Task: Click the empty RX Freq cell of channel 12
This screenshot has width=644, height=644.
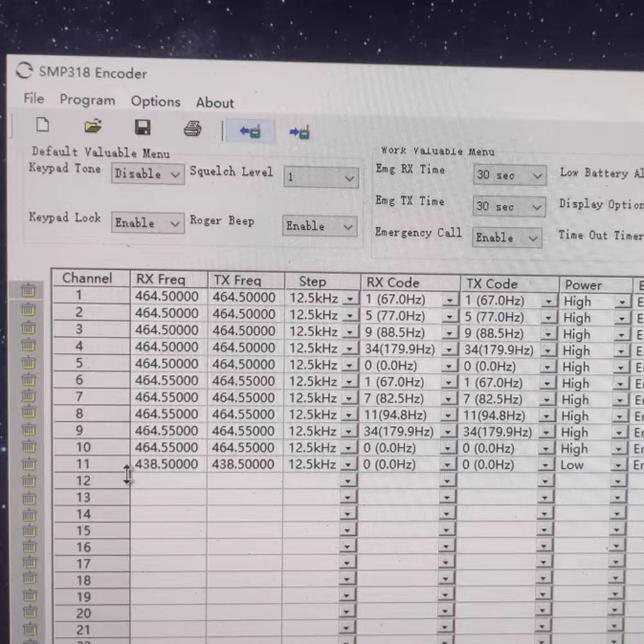Action: pyautogui.click(x=168, y=480)
